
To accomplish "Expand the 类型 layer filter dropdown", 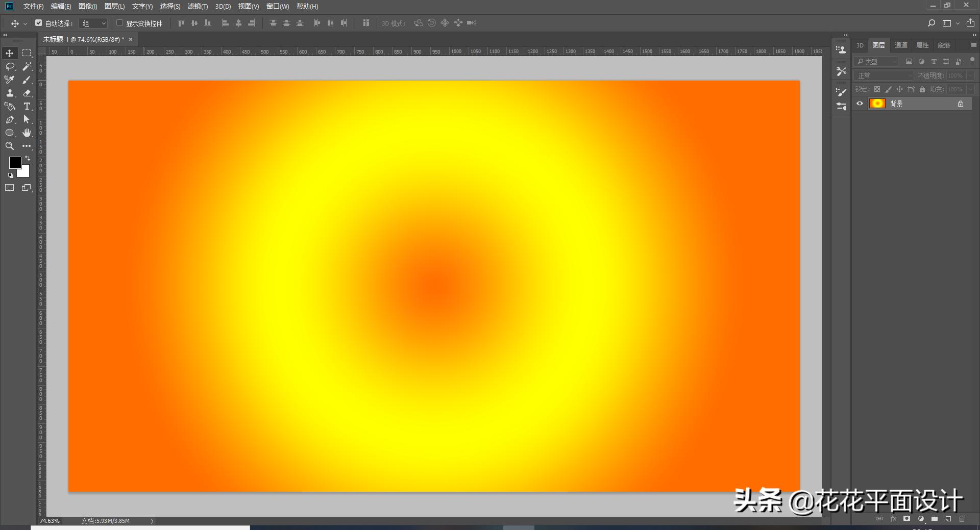I will point(876,62).
